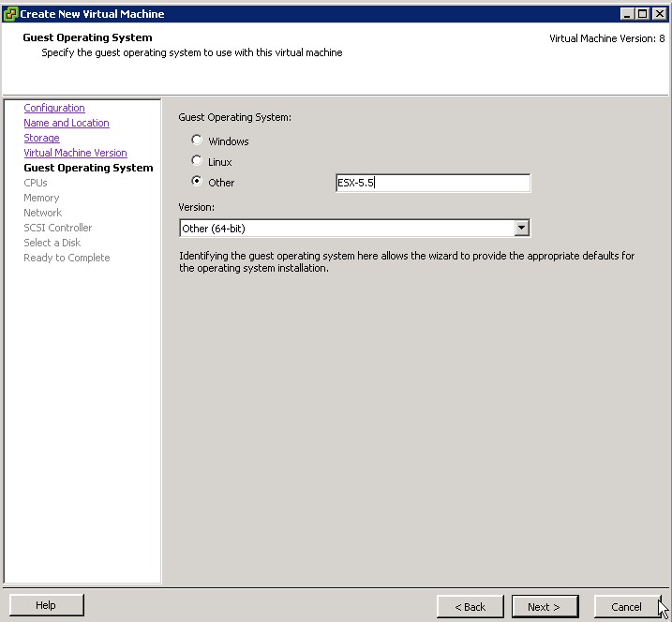Click the VMware icon in the title bar
Image resolution: width=672 pixels, height=622 pixels.
10,14
